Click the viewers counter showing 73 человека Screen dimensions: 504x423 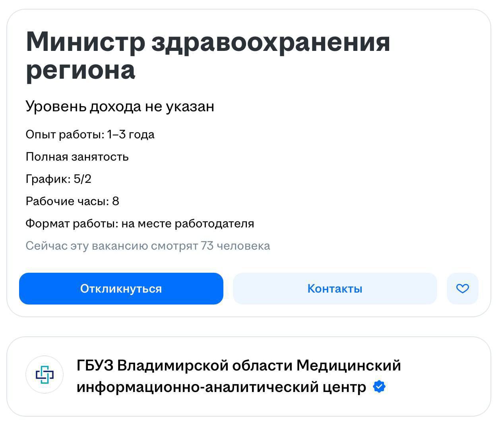148,246
